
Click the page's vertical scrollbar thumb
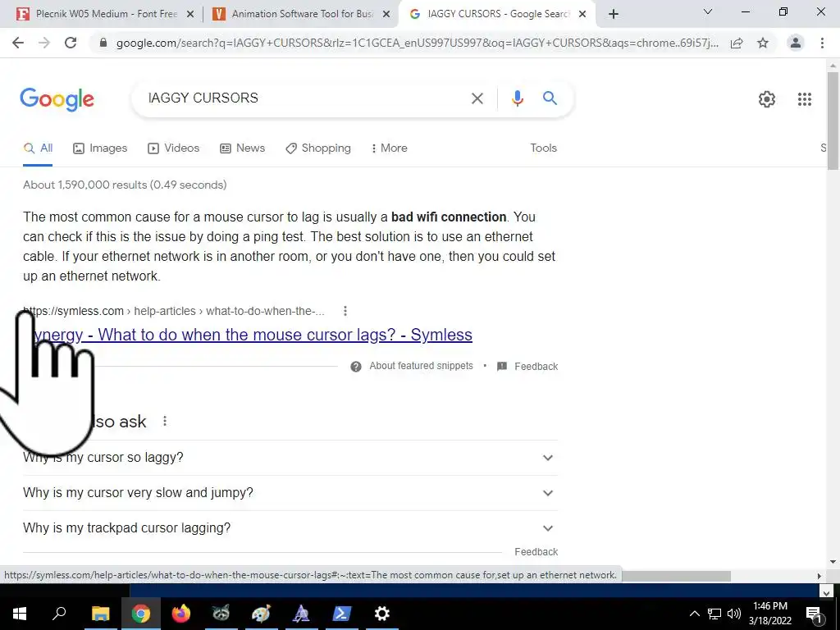(833, 121)
